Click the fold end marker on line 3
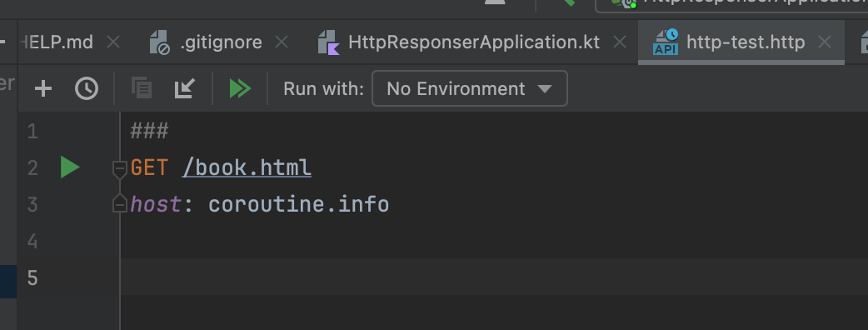 (x=120, y=203)
